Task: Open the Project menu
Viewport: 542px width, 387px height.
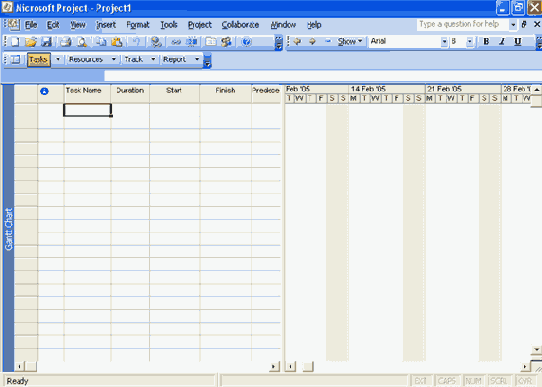Action: tap(199, 25)
